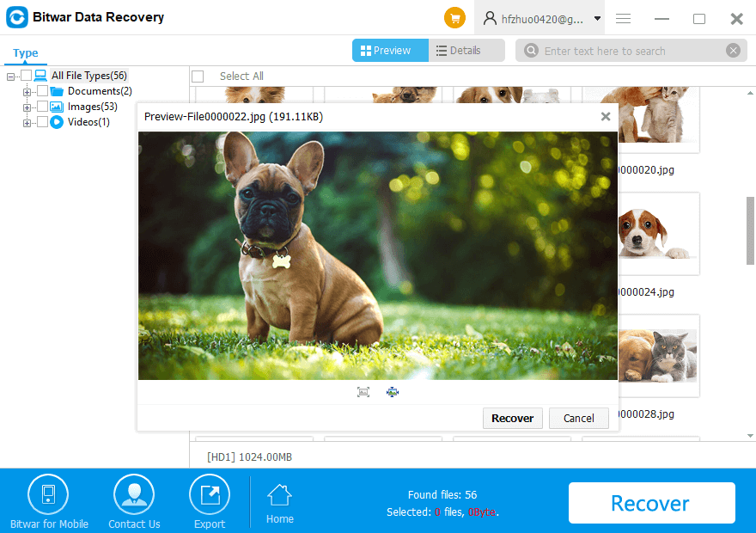Screen dimensions: 756x533
Task: Open the Contact Us icon
Action: pyautogui.click(x=134, y=494)
